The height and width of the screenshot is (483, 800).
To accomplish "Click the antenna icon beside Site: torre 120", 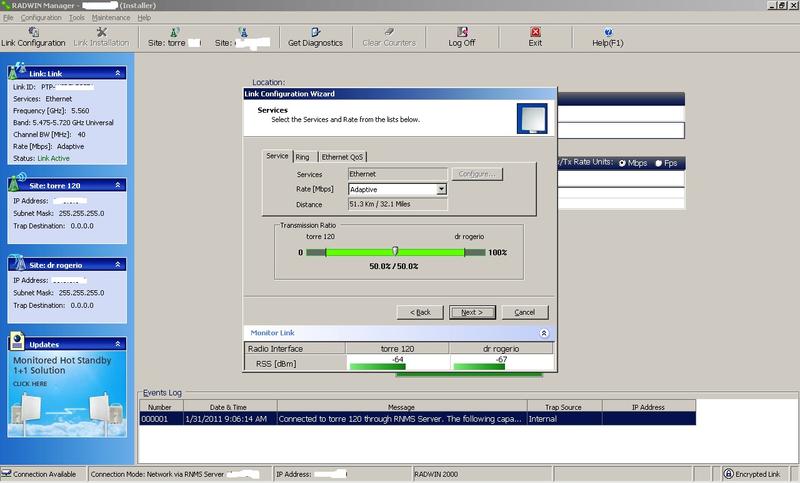I will tap(17, 182).
